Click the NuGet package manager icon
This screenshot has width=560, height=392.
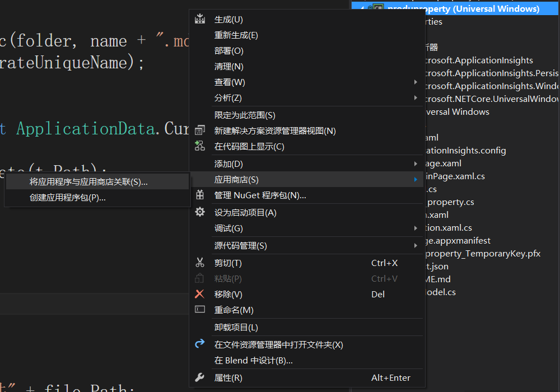[x=200, y=195]
